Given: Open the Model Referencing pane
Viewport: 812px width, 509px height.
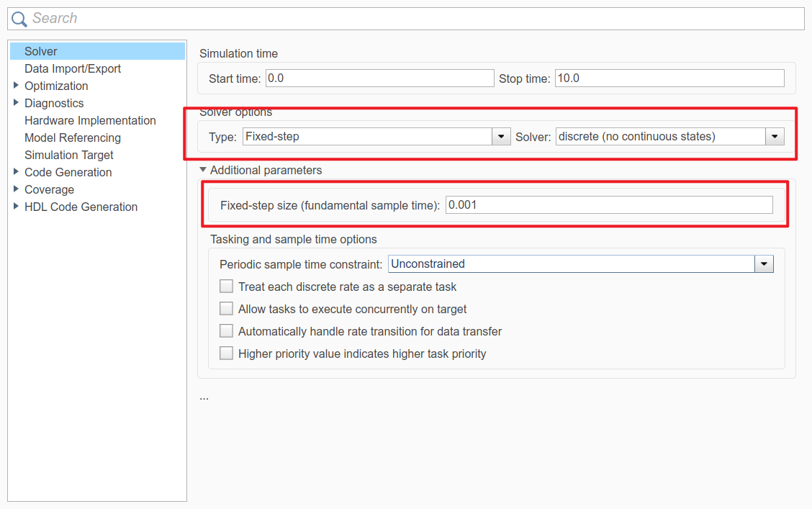Looking at the screenshot, I should [x=73, y=138].
